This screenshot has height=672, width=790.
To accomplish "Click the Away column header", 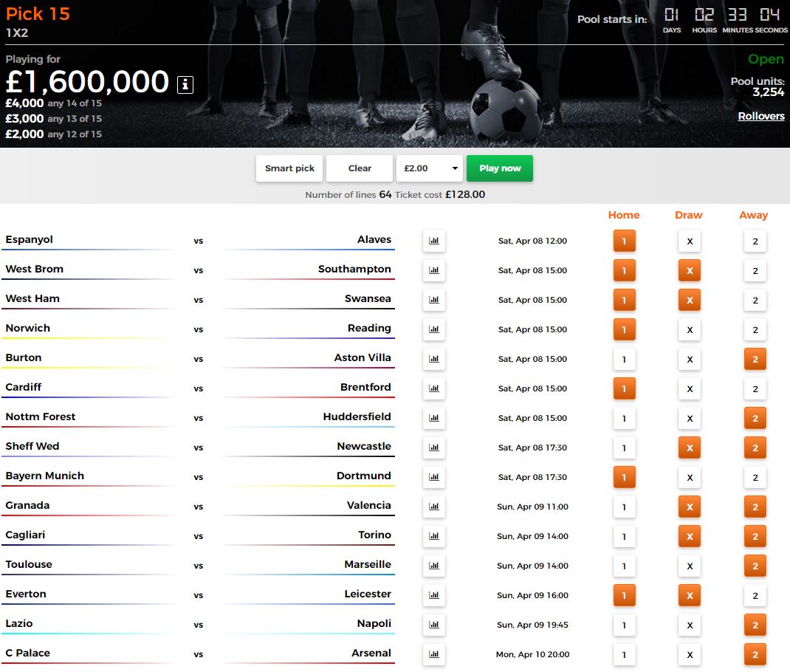I will (x=753, y=215).
